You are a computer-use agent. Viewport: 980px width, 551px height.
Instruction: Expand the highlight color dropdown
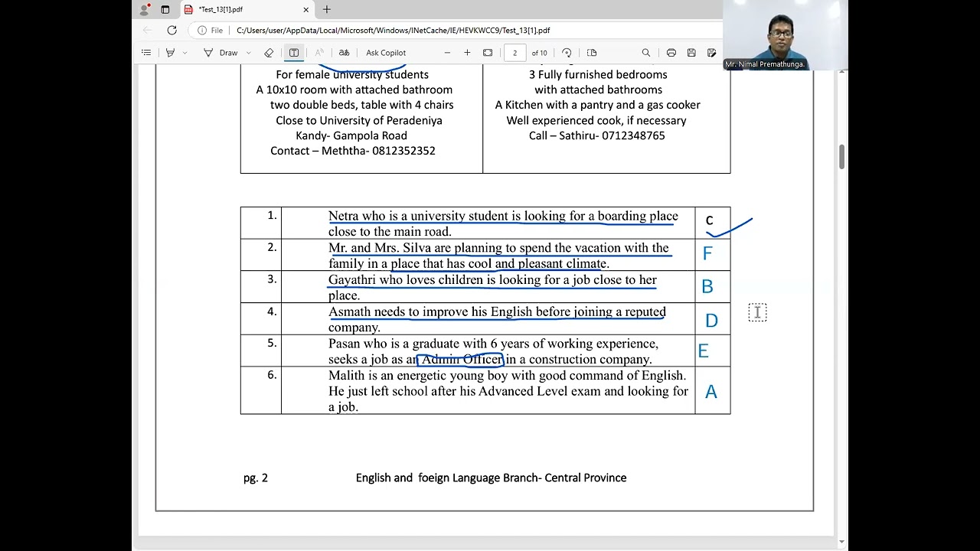click(x=185, y=53)
